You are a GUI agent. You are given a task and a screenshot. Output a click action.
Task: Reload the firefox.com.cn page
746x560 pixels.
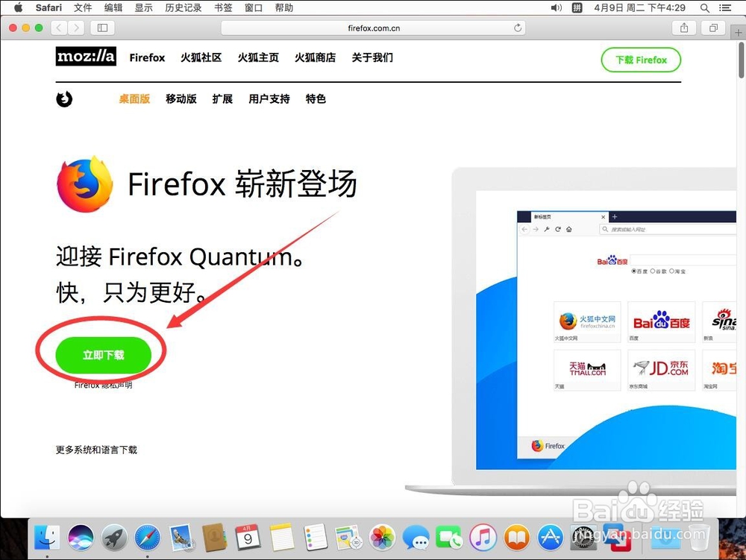point(518,28)
